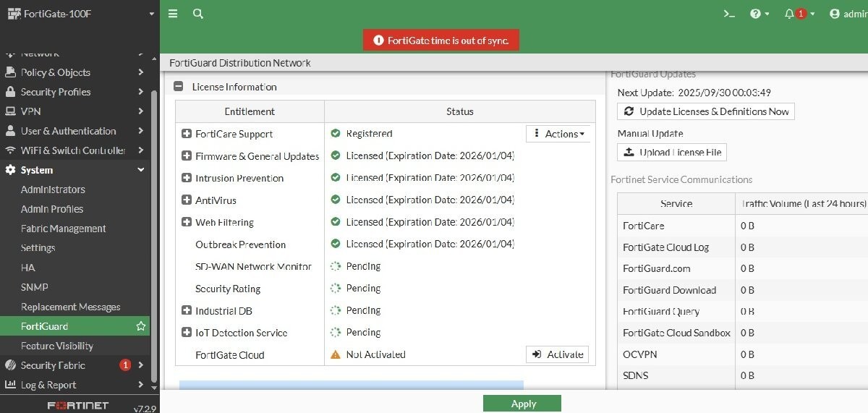Click the Security Fabric alert badge
Viewport: 868px width, 413px height.
[124, 365]
